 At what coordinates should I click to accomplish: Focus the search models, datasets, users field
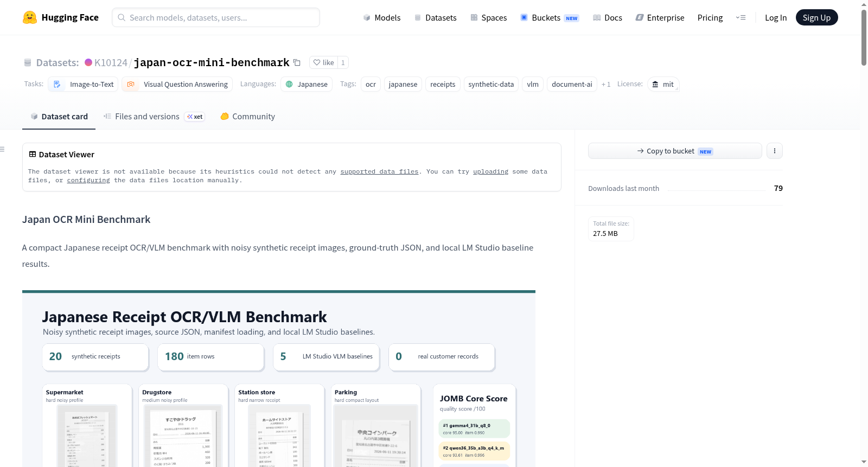point(216,17)
